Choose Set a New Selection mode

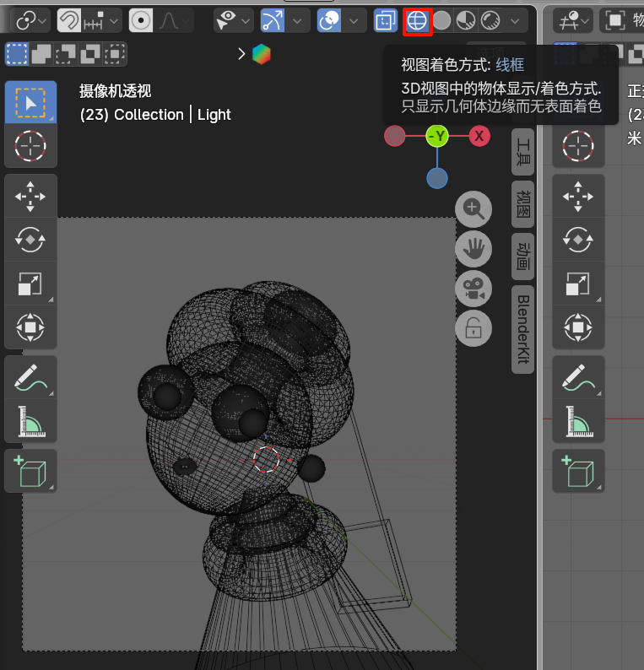coord(17,54)
